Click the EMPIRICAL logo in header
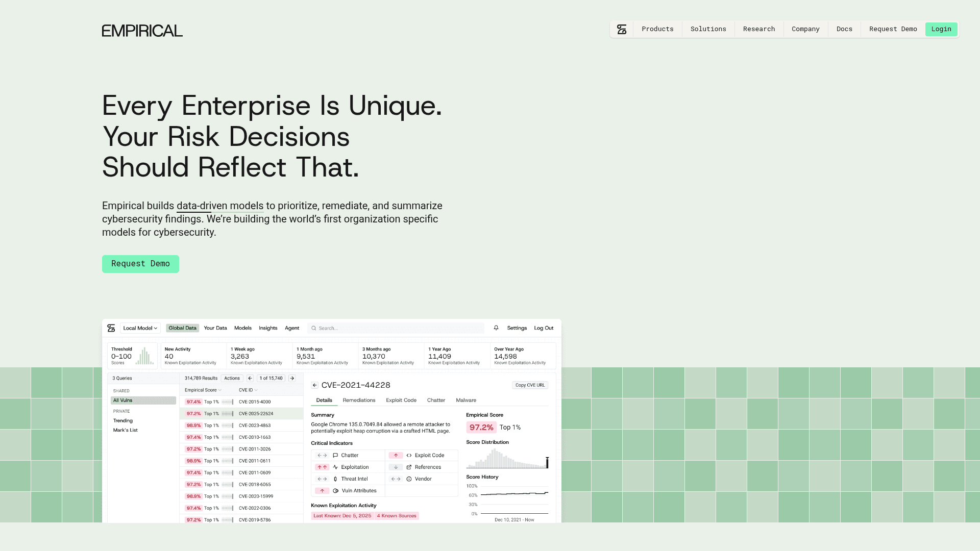The image size is (980, 551). pos(142,31)
